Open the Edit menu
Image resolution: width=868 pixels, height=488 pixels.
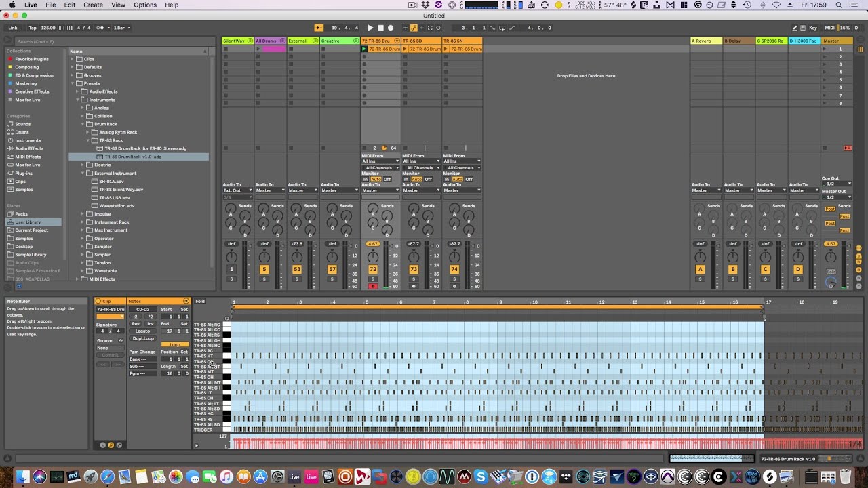click(x=70, y=5)
